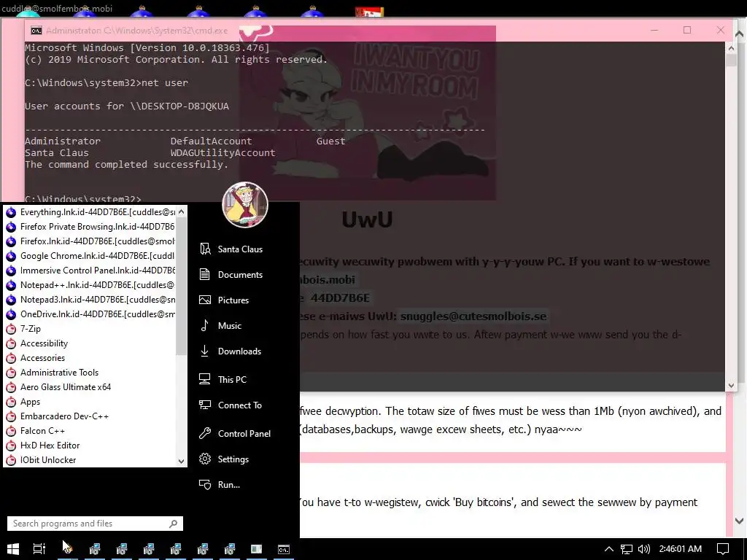Open the Santa Claus user folder

click(x=231, y=249)
